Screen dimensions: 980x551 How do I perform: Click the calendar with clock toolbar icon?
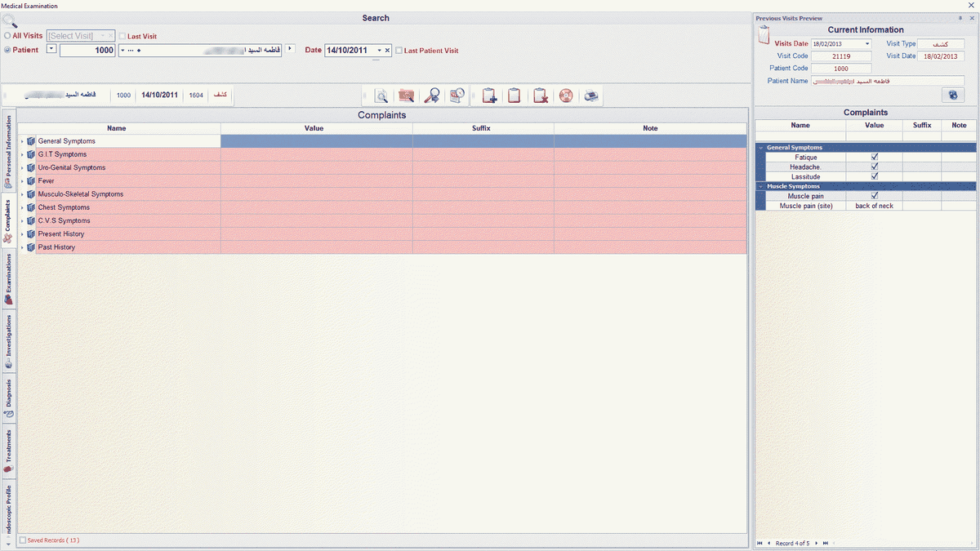(457, 96)
